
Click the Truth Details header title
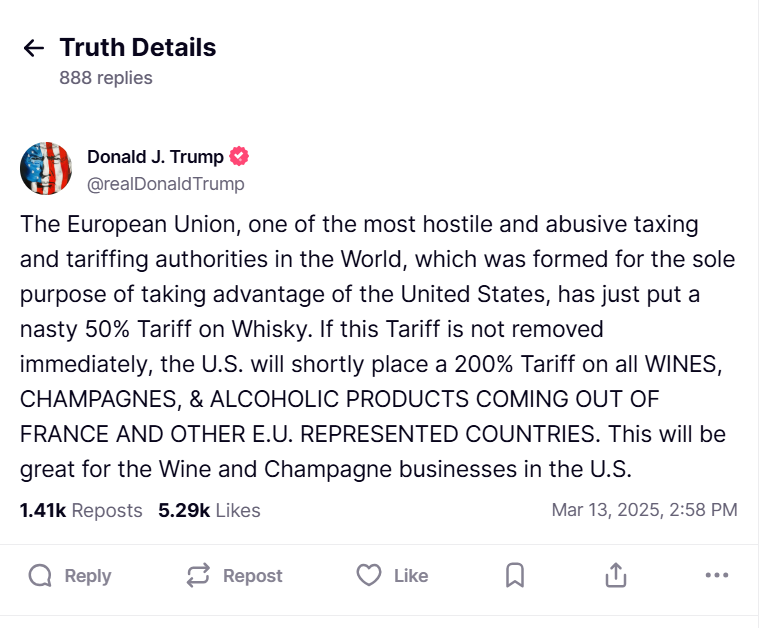pyautogui.click(x=137, y=47)
